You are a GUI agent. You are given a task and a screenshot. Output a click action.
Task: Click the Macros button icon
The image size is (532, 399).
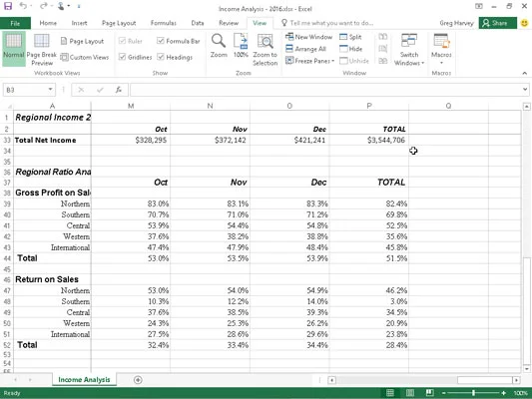[x=441, y=41]
